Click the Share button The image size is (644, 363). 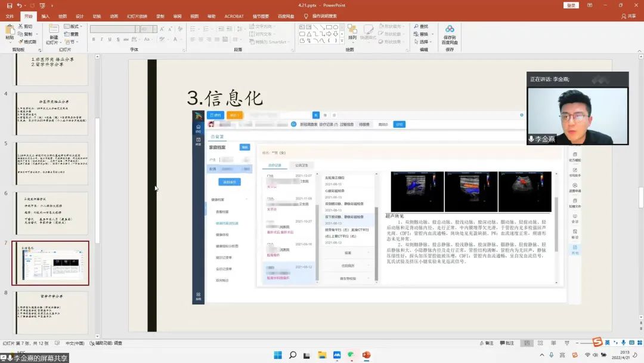(x=628, y=16)
